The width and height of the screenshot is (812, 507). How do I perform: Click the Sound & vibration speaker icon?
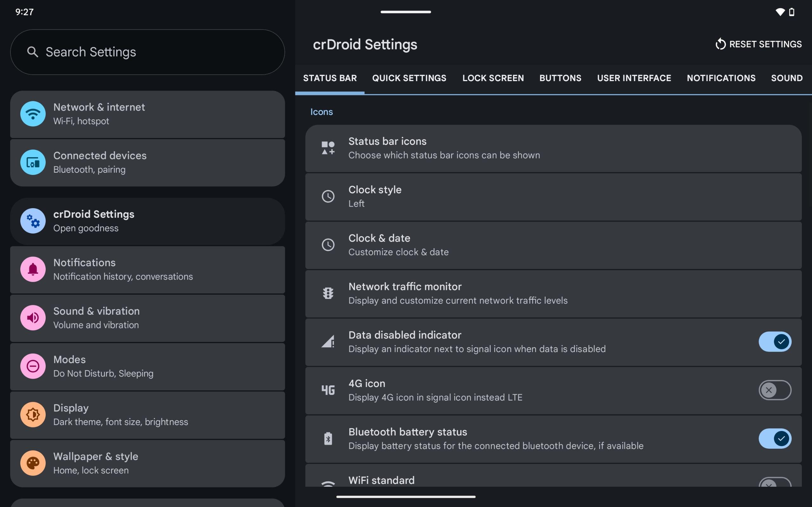(33, 318)
